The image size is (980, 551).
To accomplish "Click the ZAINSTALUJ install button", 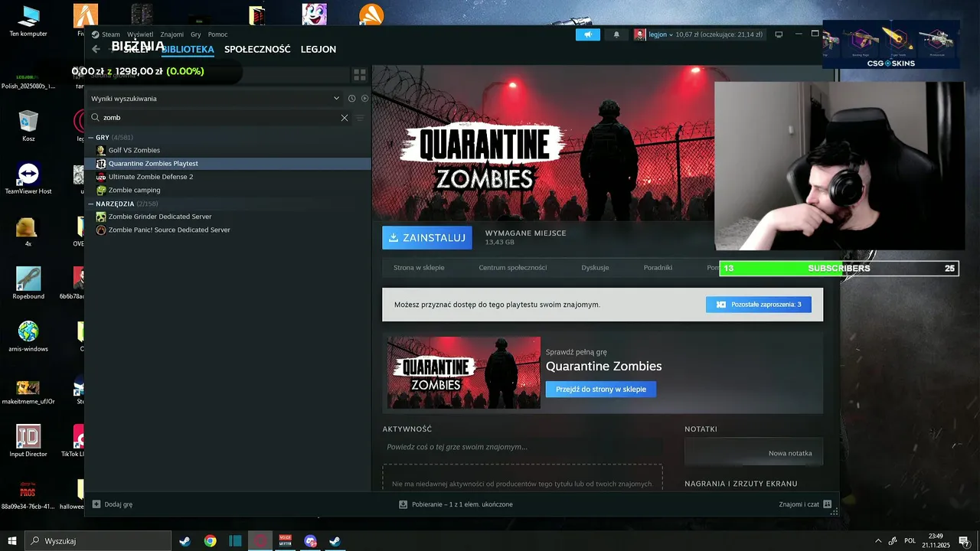I will pos(427,238).
